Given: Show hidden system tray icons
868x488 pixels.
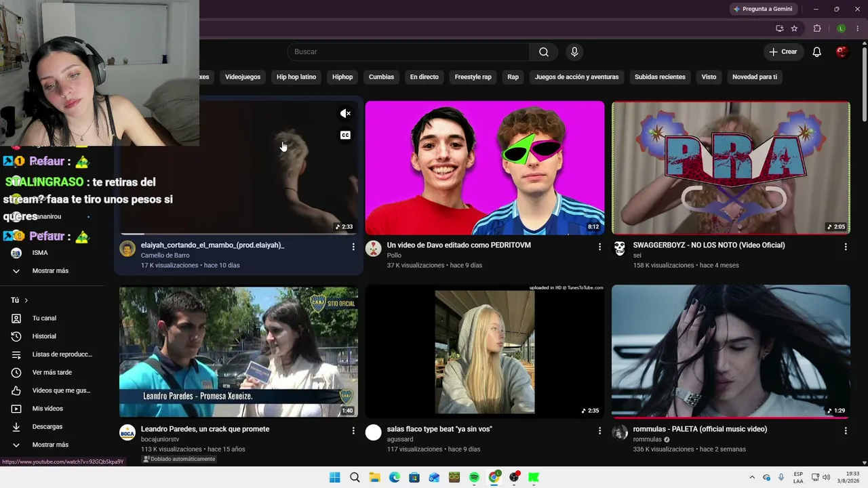Looking at the screenshot, I should (x=751, y=477).
